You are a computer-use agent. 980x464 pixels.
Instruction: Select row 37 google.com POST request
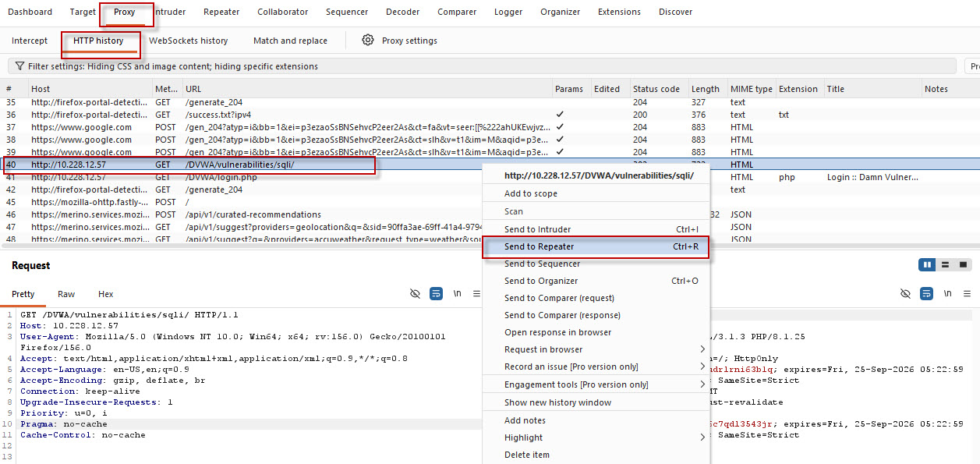coord(490,127)
